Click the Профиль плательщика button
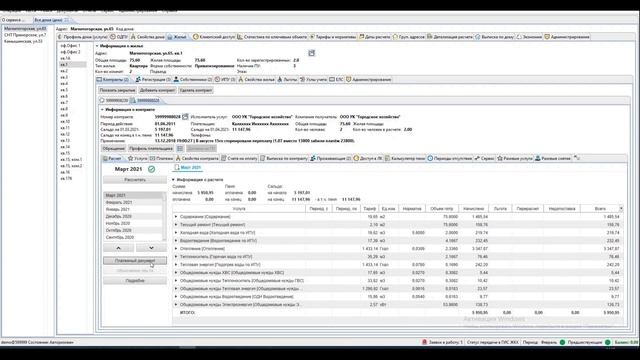The height and width of the screenshot is (360, 640). coord(151,149)
